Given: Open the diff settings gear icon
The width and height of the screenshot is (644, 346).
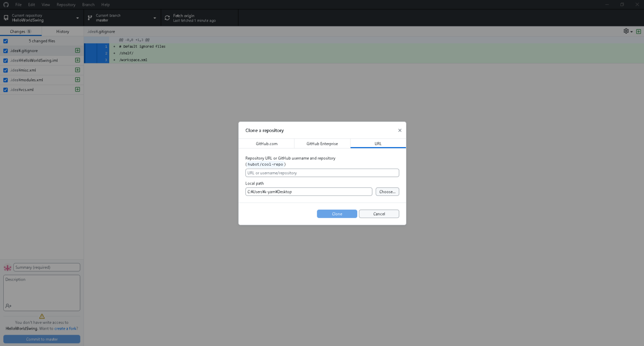Looking at the screenshot, I should [x=626, y=31].
